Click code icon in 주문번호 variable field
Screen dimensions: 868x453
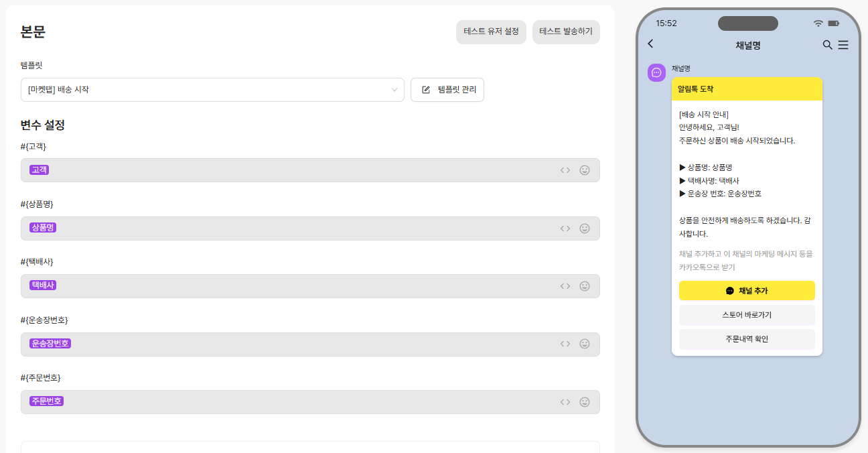[565, 402]
